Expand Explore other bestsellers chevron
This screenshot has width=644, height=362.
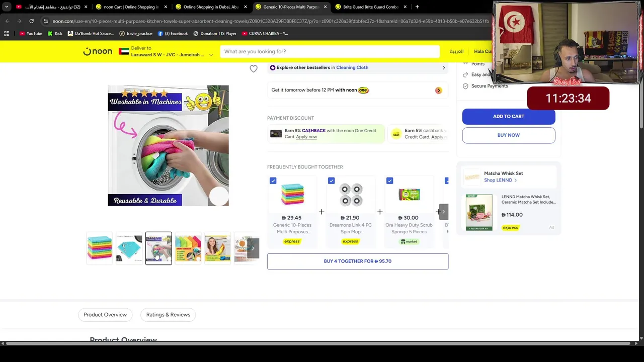443,67
